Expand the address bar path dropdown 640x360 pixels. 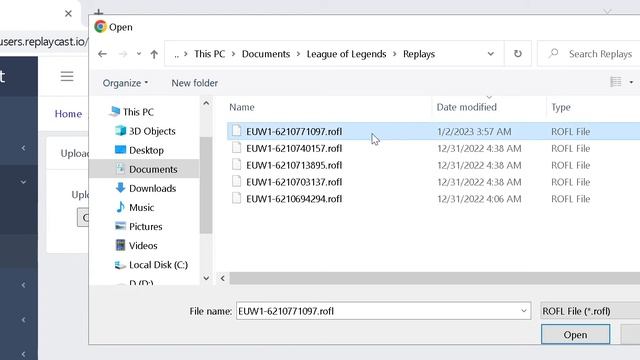click(x=491, y=54)
